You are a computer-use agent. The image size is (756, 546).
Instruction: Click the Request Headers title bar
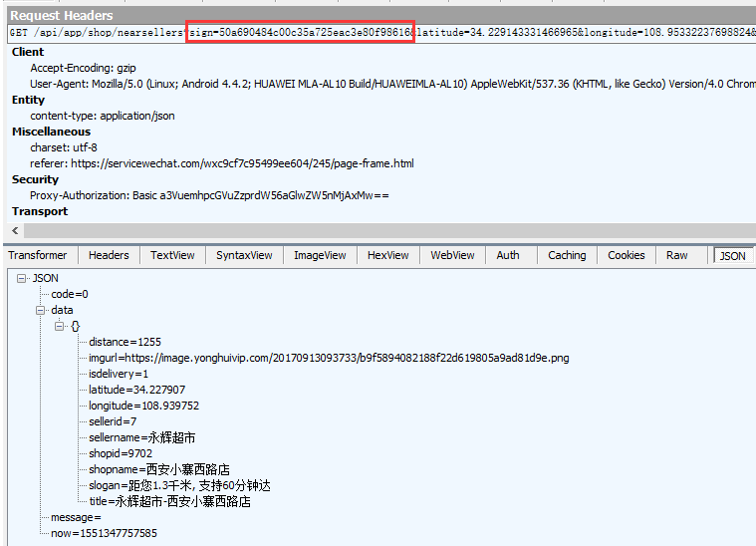pos(381,15)
